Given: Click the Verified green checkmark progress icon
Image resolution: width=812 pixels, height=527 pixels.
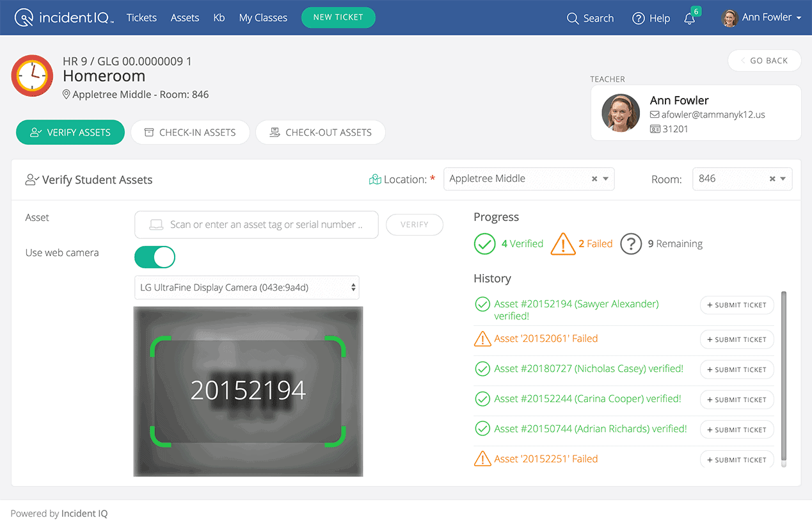Looking at the screenshot, I should click(484, 244).
